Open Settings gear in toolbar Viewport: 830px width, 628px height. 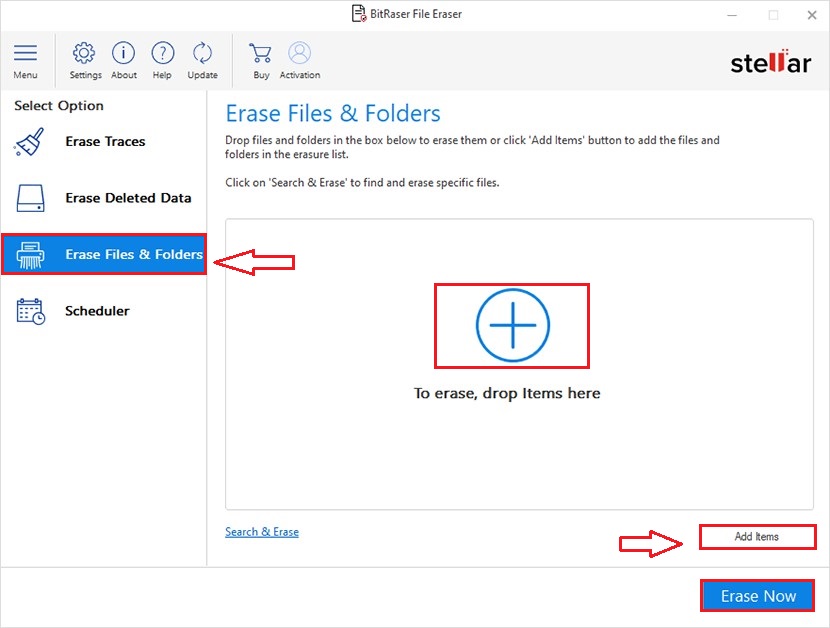85,53
